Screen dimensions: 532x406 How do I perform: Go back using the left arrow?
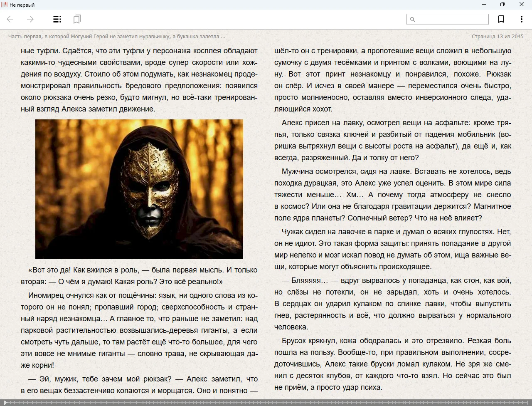(x=10, y=19)
